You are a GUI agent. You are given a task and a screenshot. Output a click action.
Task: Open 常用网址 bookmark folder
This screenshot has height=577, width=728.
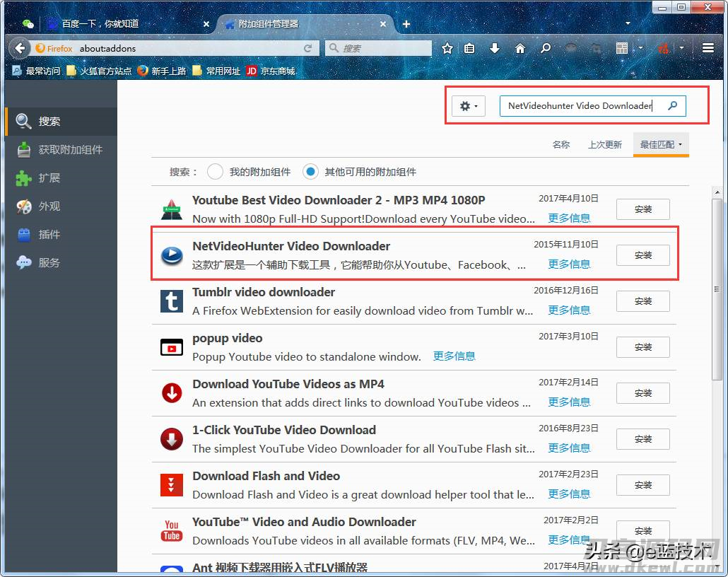[x=216, y=71]
